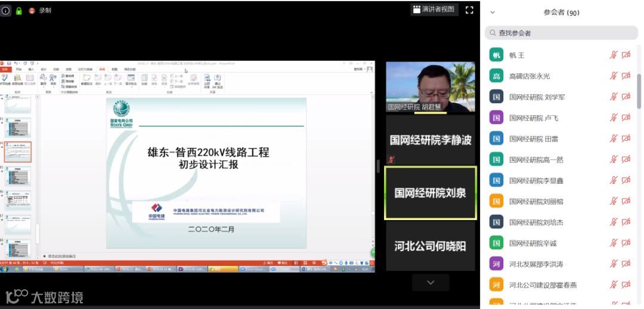Open the quick access customize dropdown
Screen dimensions: 644x309
tap(38, 63)
